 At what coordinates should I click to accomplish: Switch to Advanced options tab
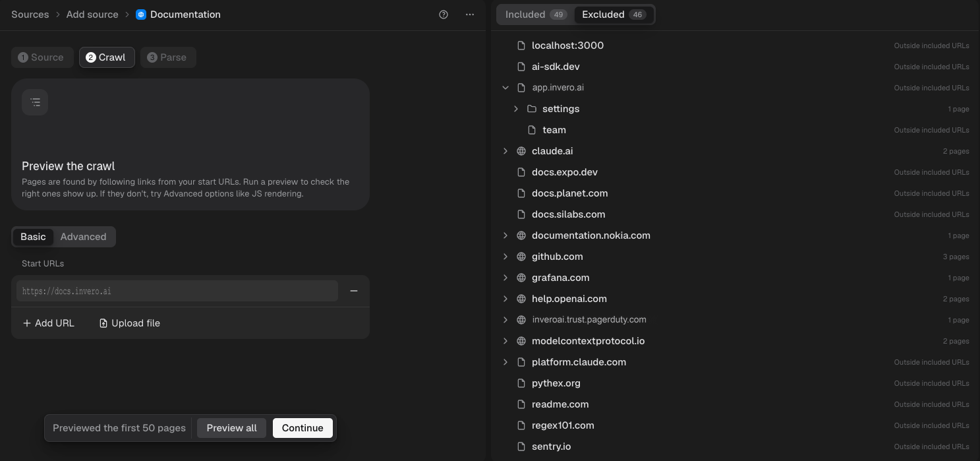point(83,237)
